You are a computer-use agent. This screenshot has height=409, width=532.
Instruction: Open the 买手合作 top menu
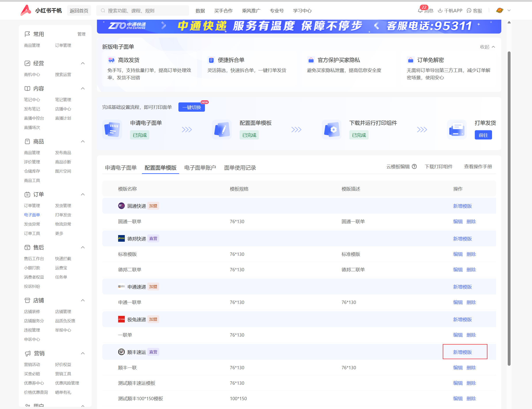[x=223, y=11]
